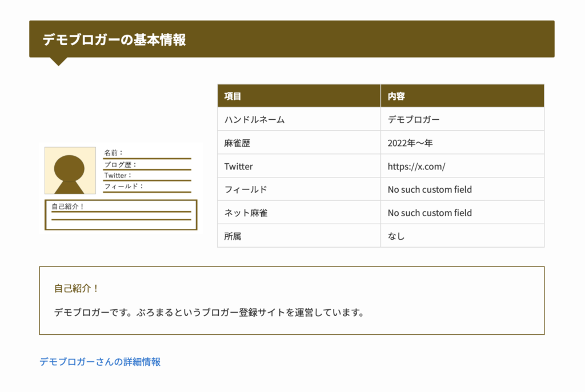Image resolution: width=585 pixels, height=392 pixels.
Task: Click the triangle pointer below the header banner
Action: (58, 61)
